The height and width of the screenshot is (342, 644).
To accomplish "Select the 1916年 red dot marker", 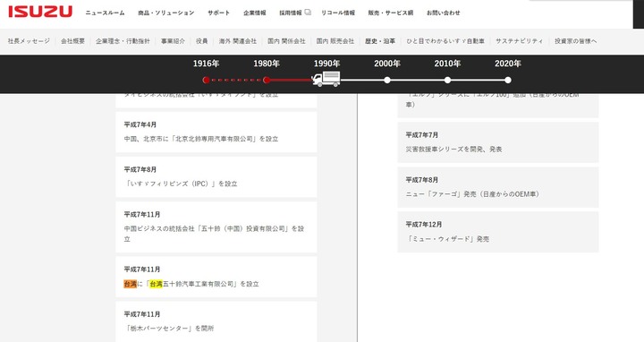I will [x=207, y=81].
